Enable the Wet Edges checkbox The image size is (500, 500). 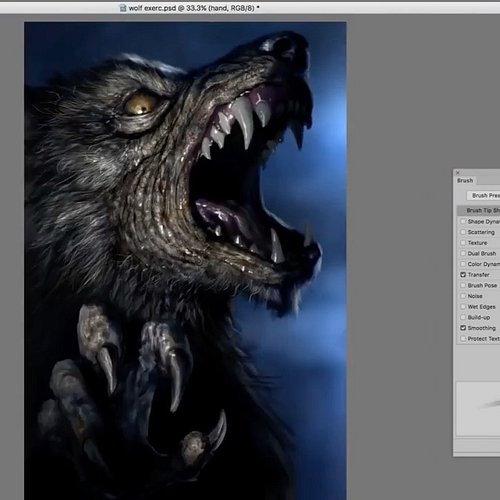(x=463, y=307)
